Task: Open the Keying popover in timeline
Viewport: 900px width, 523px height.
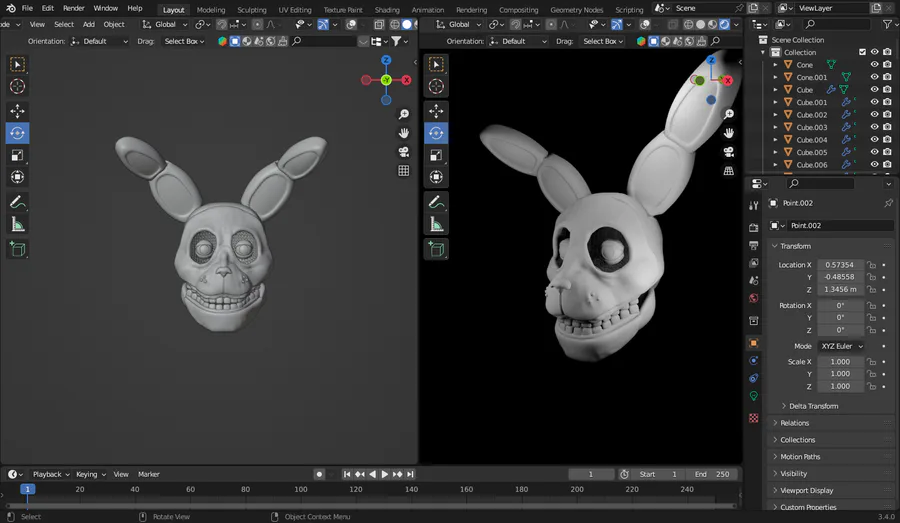Action: 91,474
